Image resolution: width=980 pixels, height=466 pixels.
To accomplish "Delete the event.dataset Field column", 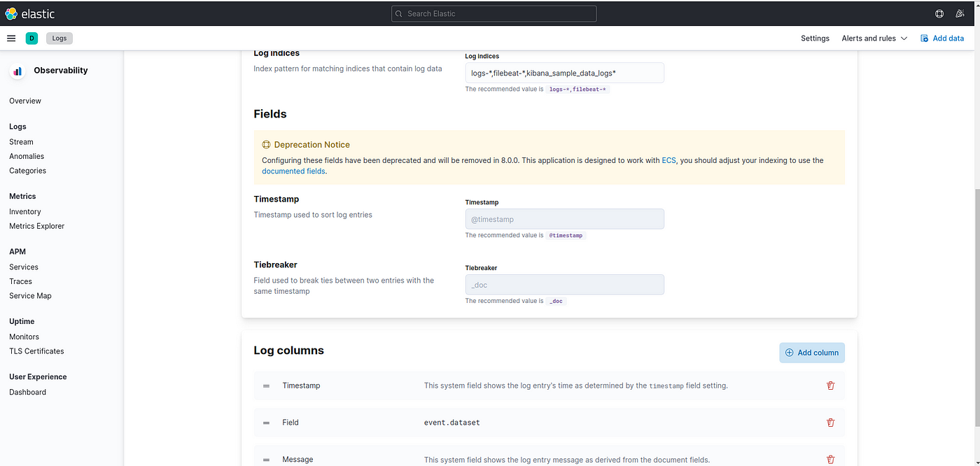I will click(x=831, y=423).
